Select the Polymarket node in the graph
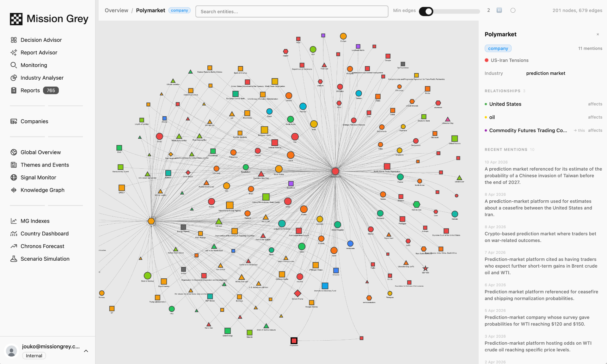 [x=294, y=341]
